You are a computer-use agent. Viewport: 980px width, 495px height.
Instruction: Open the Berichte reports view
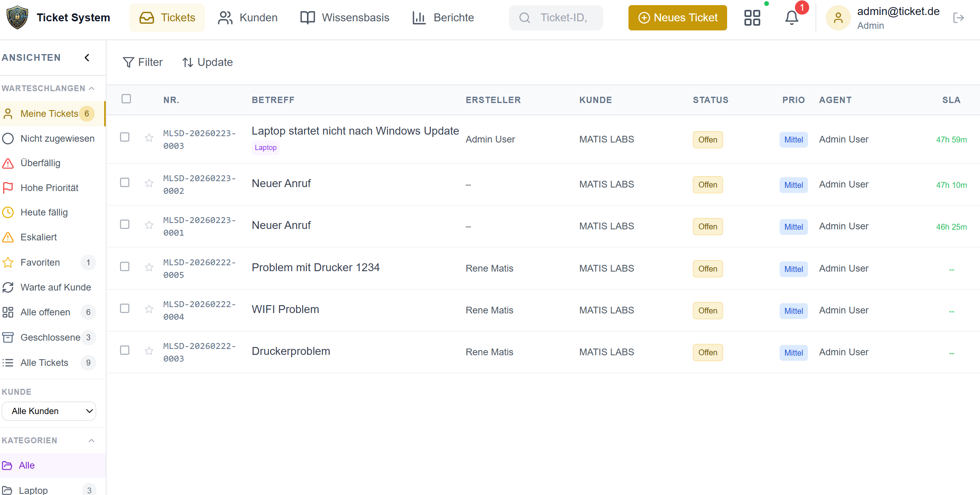(x=443, y=17)
